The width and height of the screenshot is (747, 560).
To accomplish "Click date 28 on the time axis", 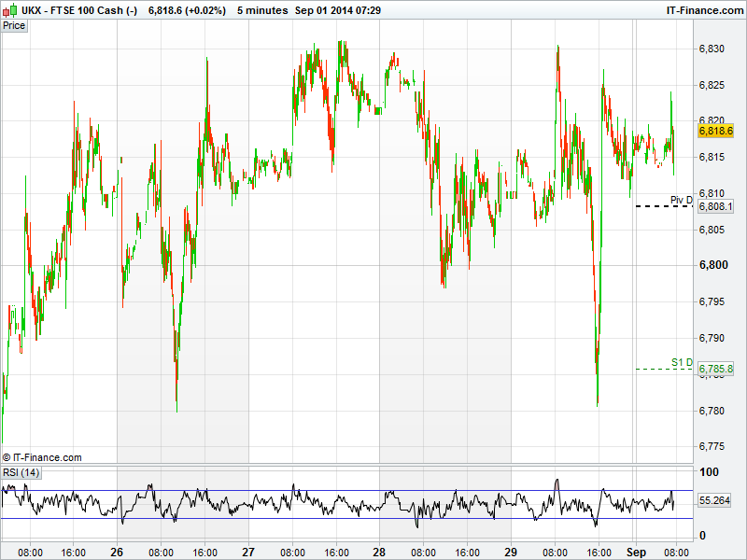I will pos(380,552).
